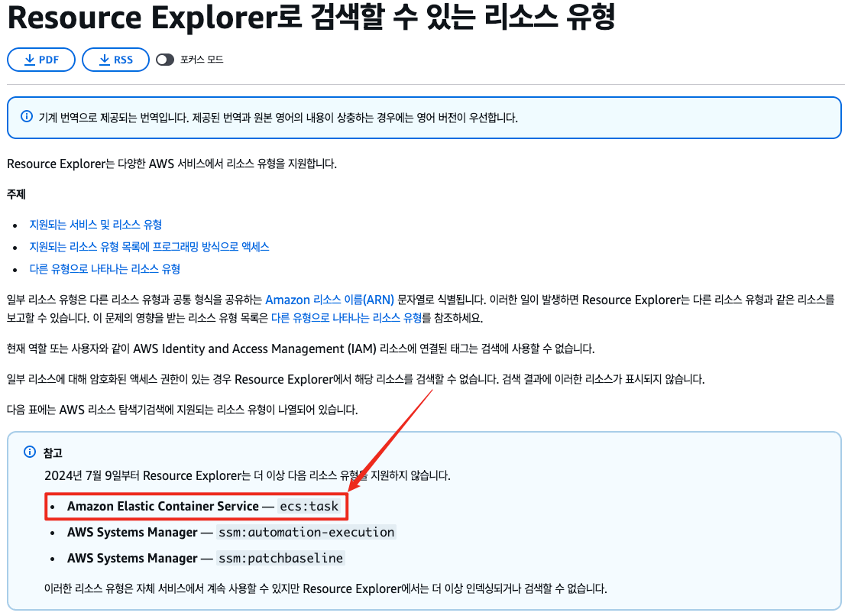Select the ssm:automation-execution code text
This screenshot has width=845, height=616.
click(x=306, y=532)
